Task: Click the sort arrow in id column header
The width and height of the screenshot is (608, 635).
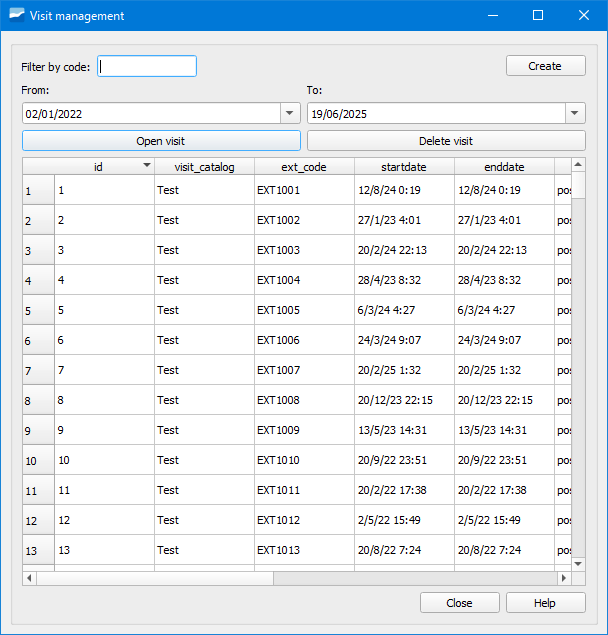Action: pos(146,166)
